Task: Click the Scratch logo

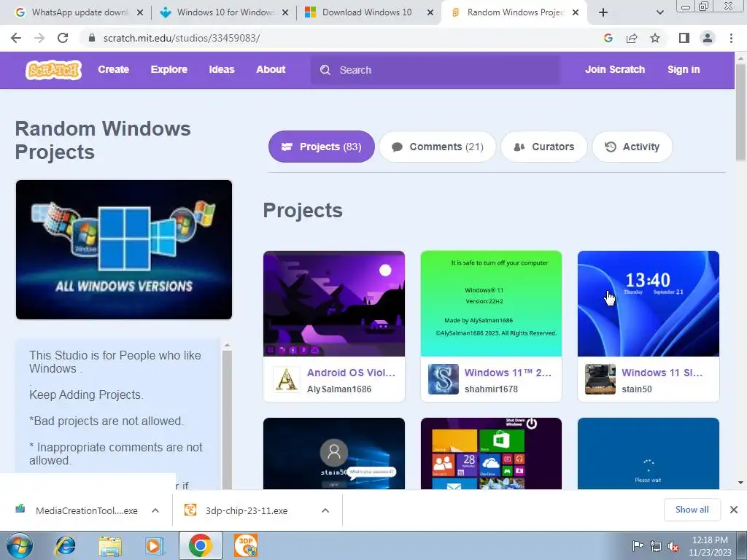Action: point(53,70)
